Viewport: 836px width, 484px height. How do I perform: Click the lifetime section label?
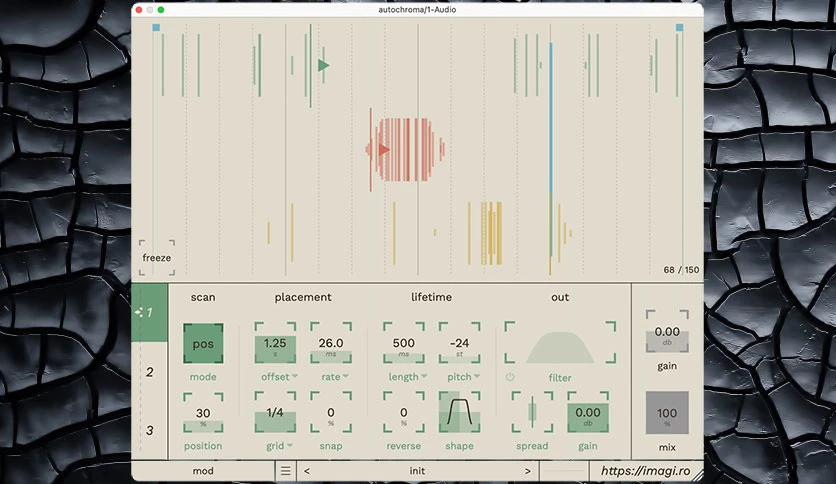click(x=431, y=297)
